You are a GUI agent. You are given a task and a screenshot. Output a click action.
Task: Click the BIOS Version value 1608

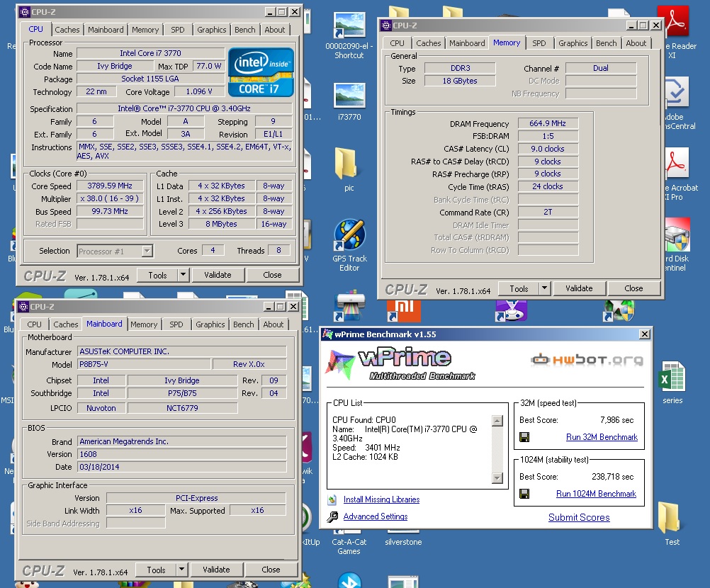(182, 454)
